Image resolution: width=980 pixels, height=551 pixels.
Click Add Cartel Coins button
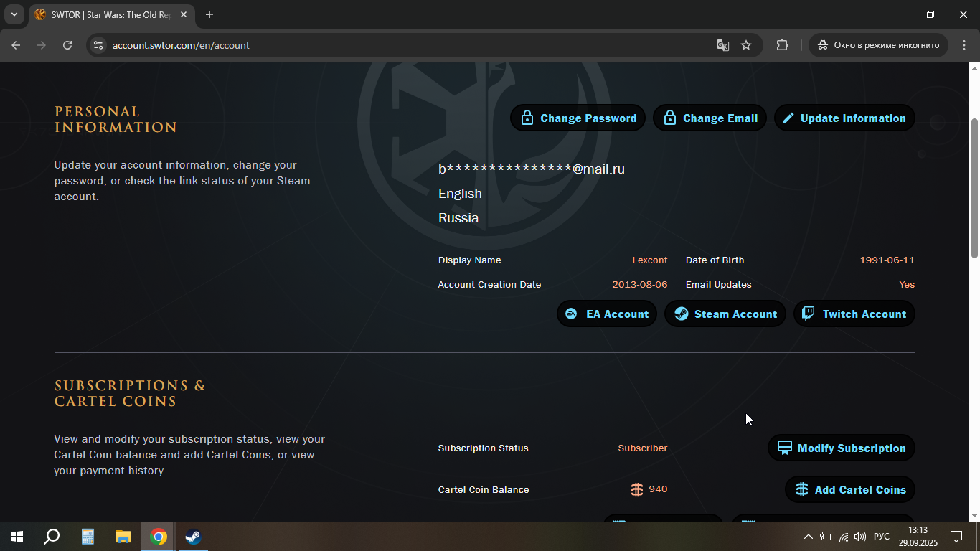click(850, 489)
